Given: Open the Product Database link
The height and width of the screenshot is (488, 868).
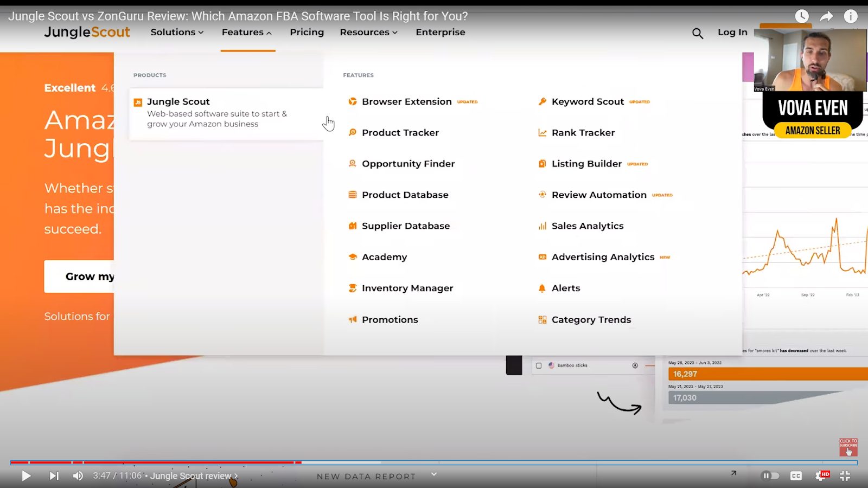Looking at the screenshot, I should click(x=405, y=195).
